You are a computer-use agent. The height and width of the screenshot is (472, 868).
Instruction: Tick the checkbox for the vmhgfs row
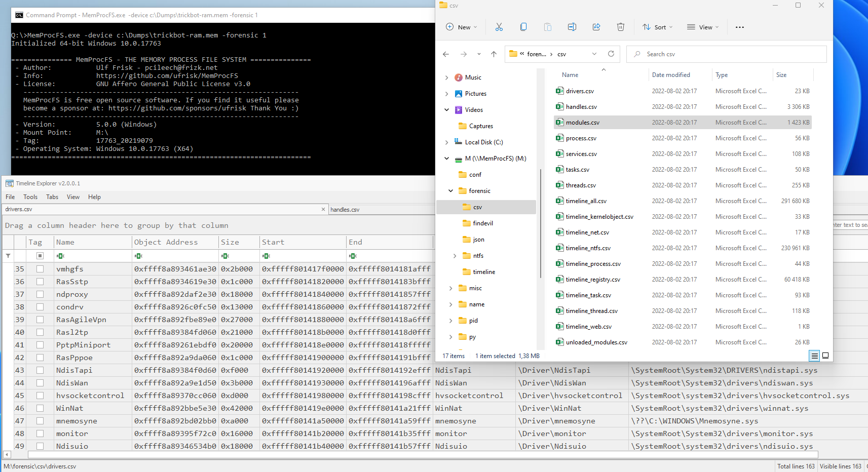pyautogui.click(x=40, y=269)
